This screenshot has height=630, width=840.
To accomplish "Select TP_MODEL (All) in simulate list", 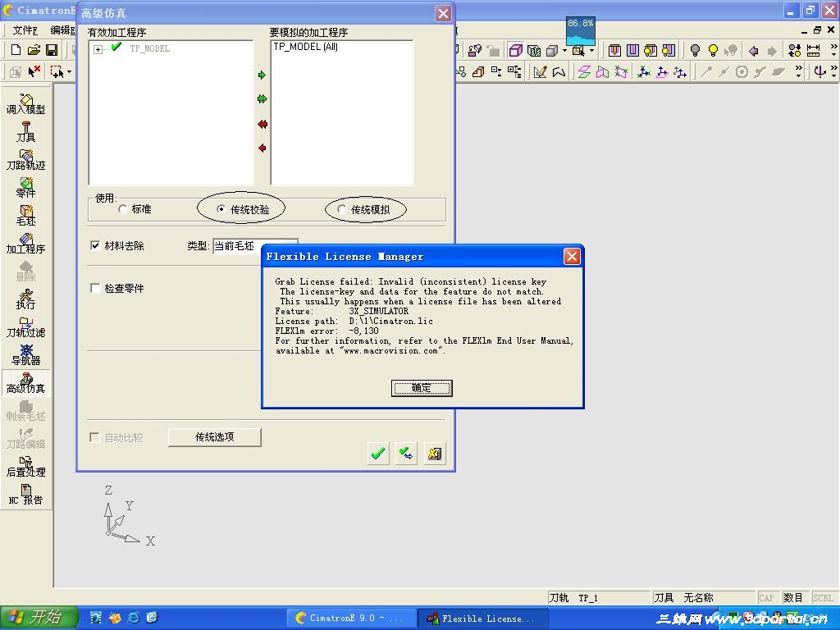I will click(305, 47).
